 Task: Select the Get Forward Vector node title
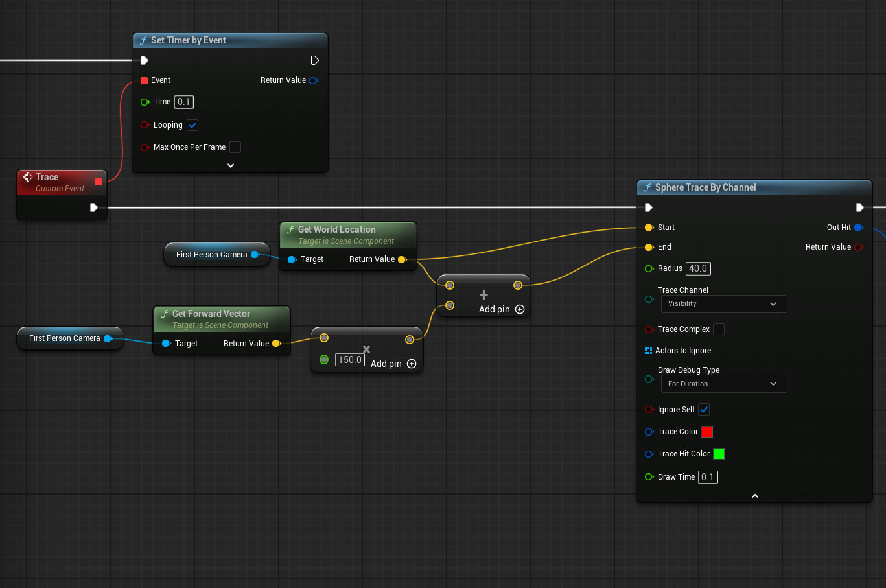[x=211, y=314]
